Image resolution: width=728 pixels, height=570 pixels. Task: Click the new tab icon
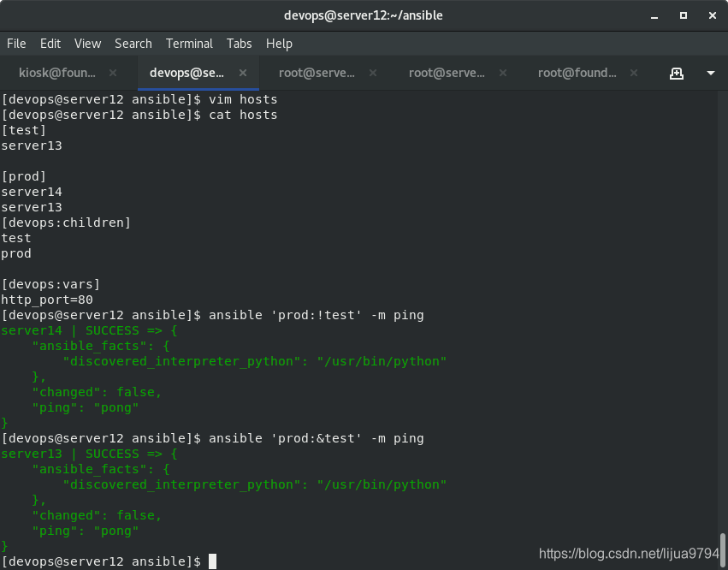[677, 74]
